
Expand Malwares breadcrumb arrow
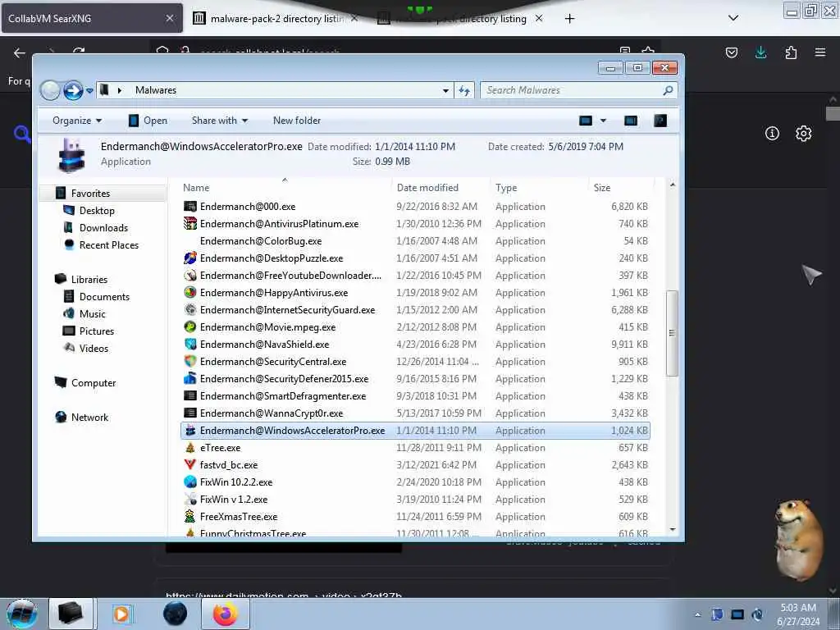coord(120,90)
